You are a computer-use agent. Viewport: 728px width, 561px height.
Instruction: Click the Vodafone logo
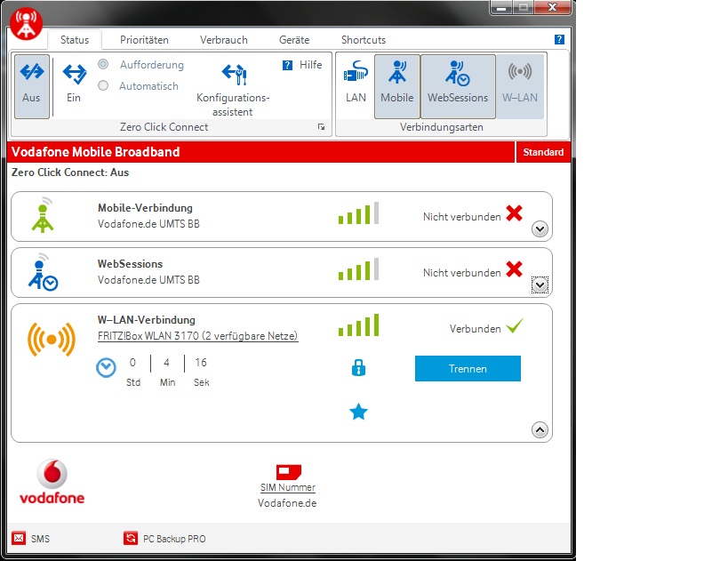pos(52,482)
